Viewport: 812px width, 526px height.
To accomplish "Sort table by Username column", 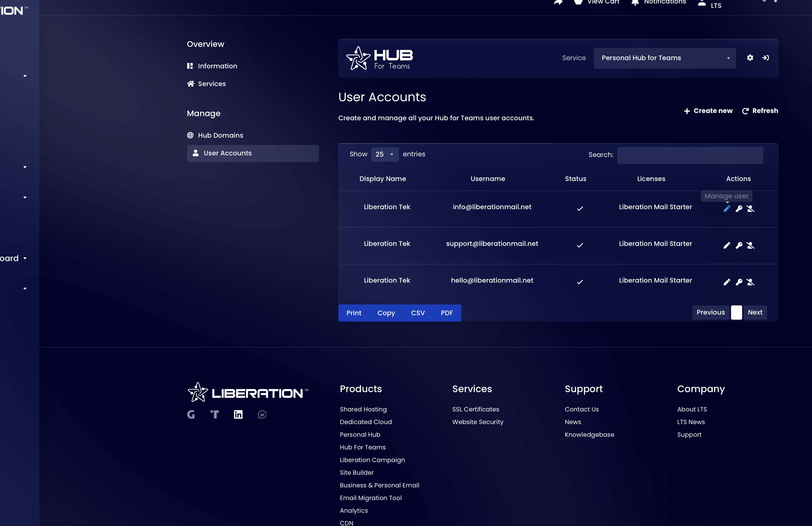I will tap(488, 179).
